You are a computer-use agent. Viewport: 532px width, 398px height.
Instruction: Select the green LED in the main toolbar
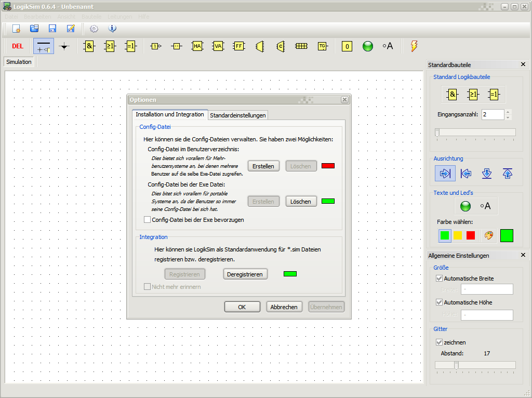tap(368, 46)
